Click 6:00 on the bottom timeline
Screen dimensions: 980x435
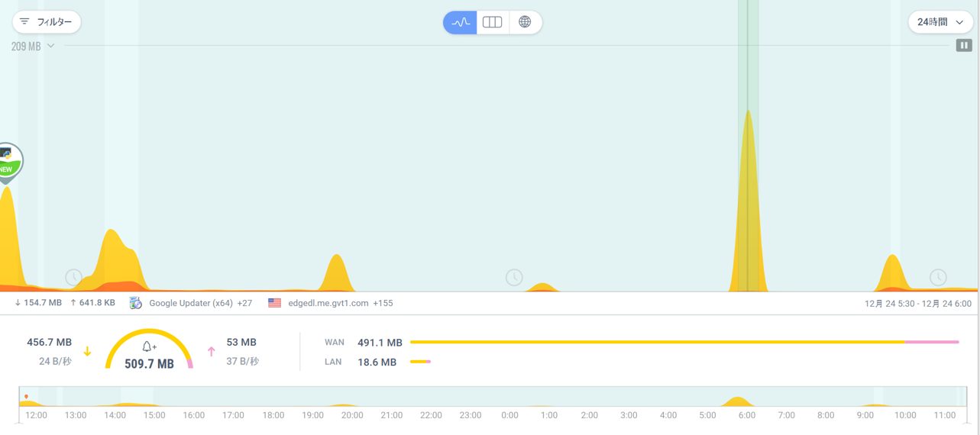(x=746, y=415)
